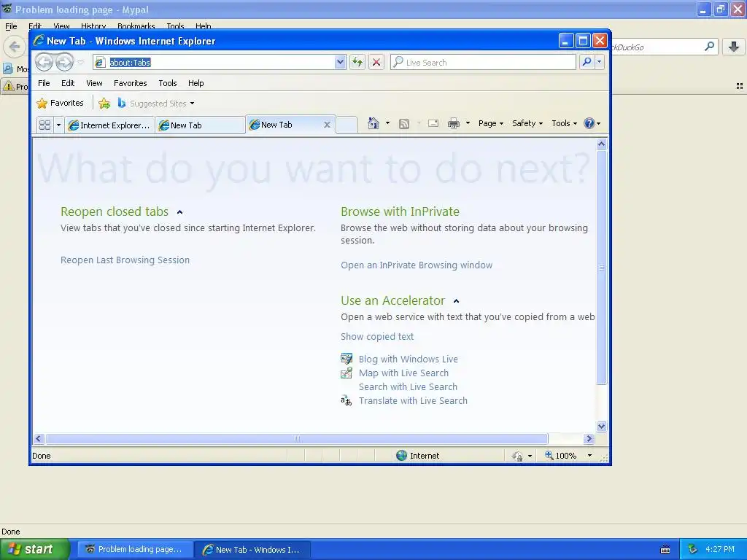Viewport: 747px width, 560px height.
Task: Click the Map with Live Search icon
Action: click(347, 373)
